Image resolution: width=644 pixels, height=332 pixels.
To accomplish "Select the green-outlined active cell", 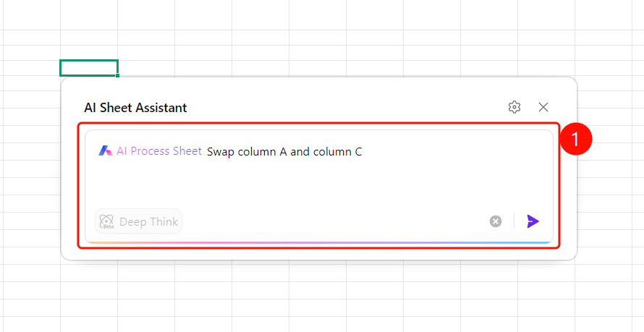I will coord(89,68).
